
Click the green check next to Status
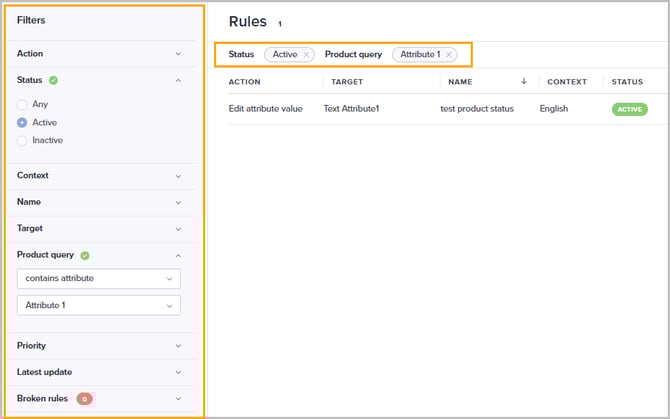[53, 80]
